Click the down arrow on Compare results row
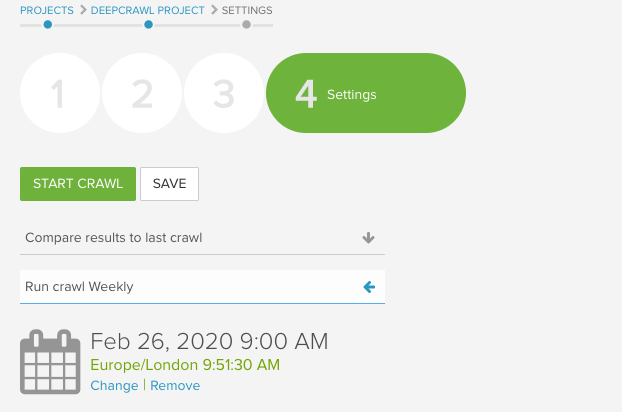Image resolution: width=622 pixels, height=412 pixels. pyautogui.click(x=368, y=238)
